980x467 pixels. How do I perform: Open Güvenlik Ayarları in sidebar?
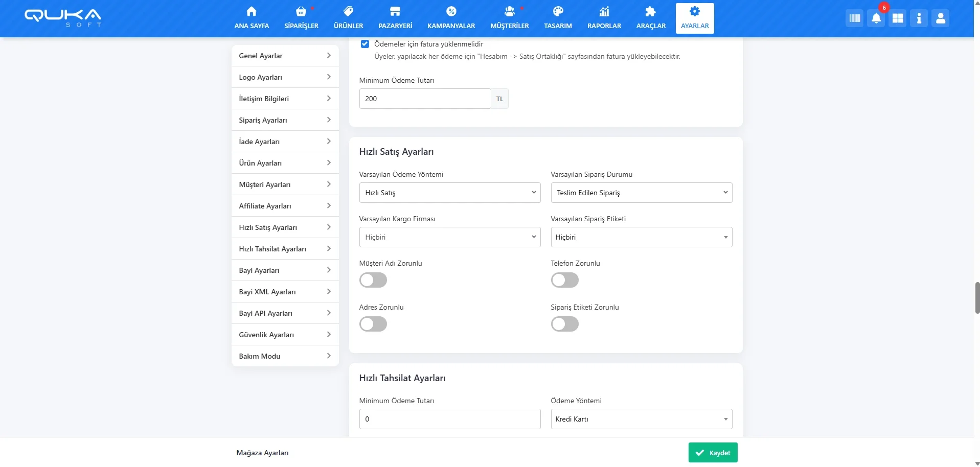pos(285,335)
